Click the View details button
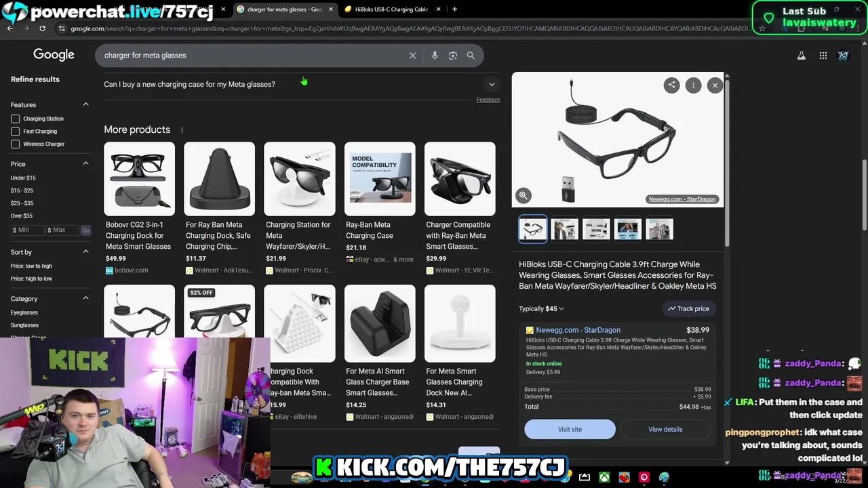The image size is (868, 488). click(665, 429)
